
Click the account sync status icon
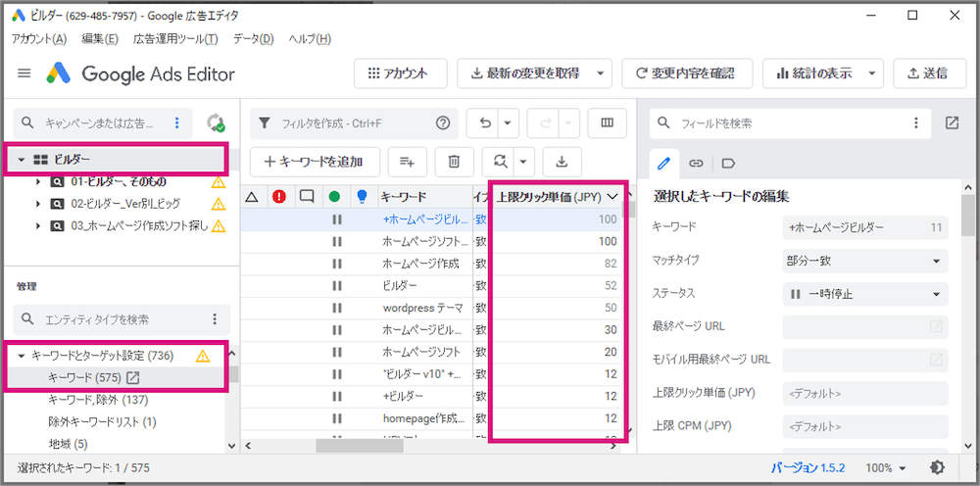(217, 123)
